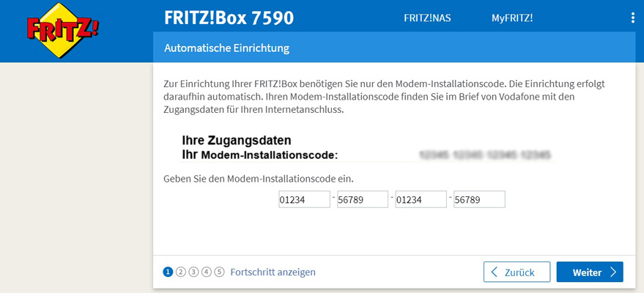Go to MyFRITZ! in the header
The image size is (644, 293).
pos(512,18)
